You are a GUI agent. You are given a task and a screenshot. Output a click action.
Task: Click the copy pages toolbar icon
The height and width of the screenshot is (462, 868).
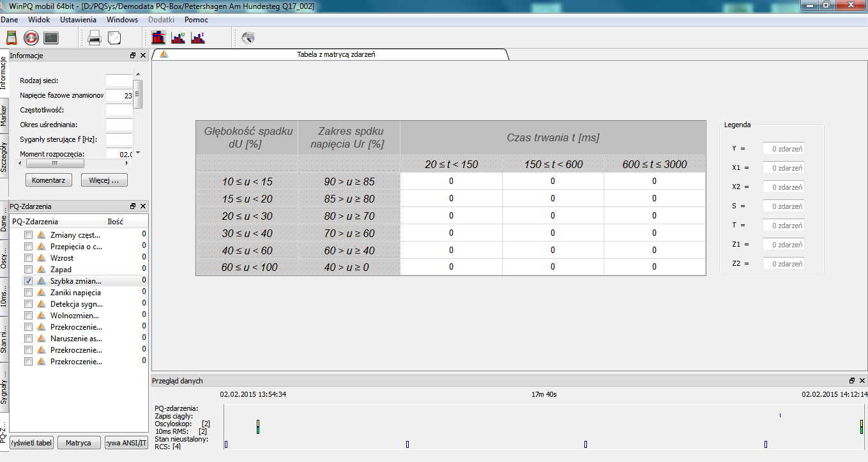114,38
